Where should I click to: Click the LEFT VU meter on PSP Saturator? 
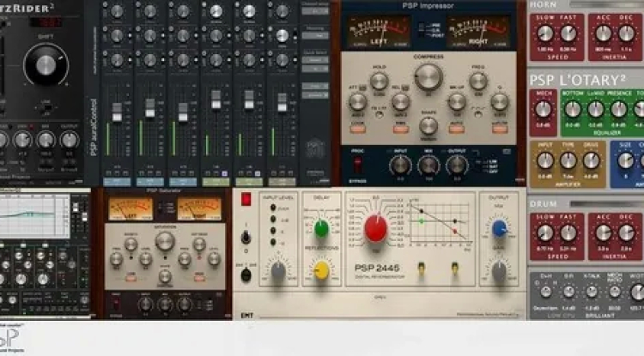(x=131, y=208)
